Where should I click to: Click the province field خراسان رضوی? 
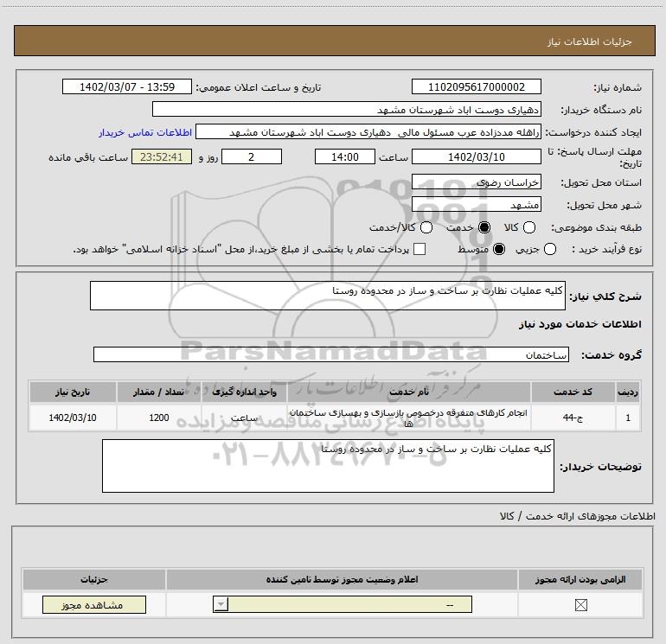coord(476,182)
